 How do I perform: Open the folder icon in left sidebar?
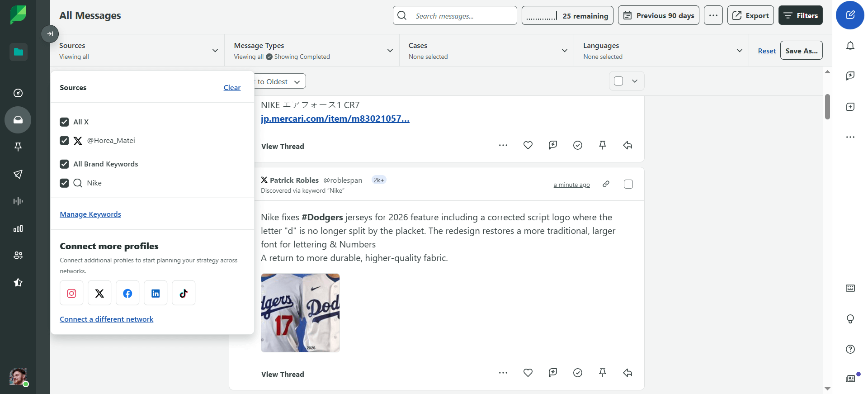click(x=18, y=52)
